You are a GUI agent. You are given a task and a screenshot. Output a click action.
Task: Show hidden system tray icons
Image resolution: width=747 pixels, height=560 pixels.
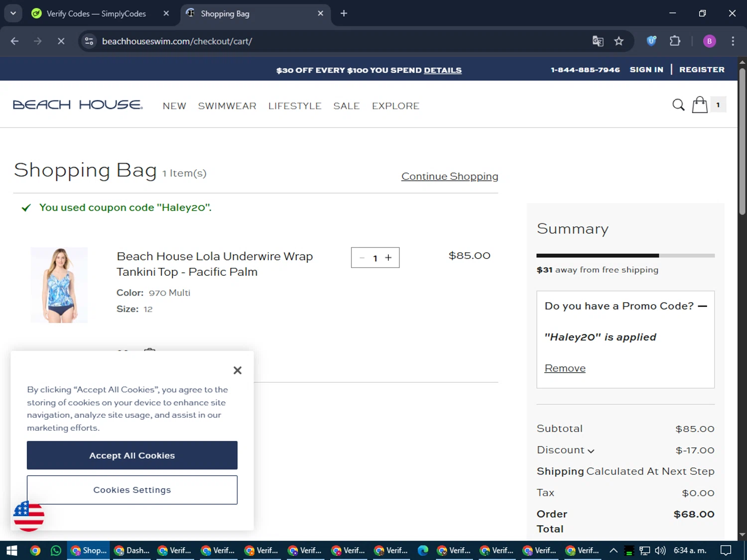tap(614, 551)
